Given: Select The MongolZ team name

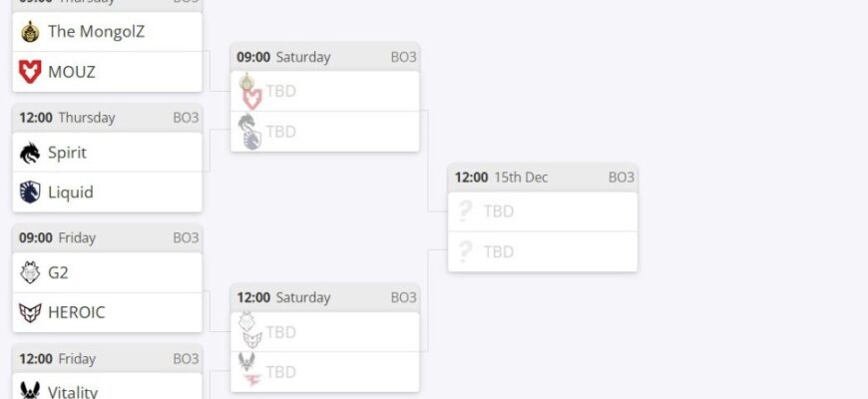Looking at the screenshot, I should pyautogui.click(x=96, y=31).
